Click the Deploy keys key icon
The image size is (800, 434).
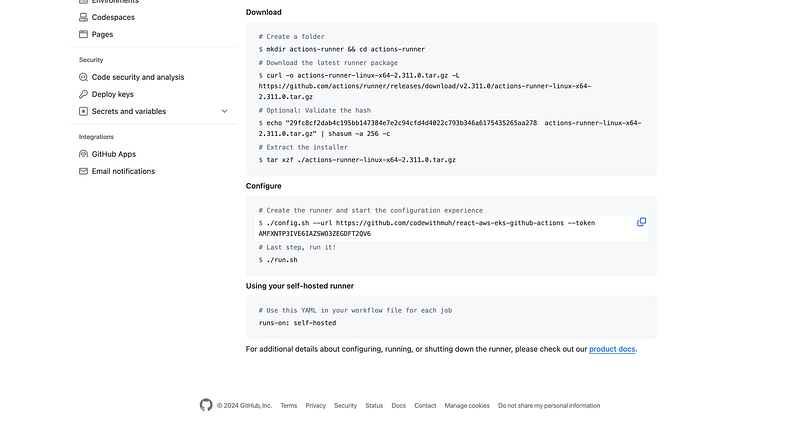tap(84, 94)
